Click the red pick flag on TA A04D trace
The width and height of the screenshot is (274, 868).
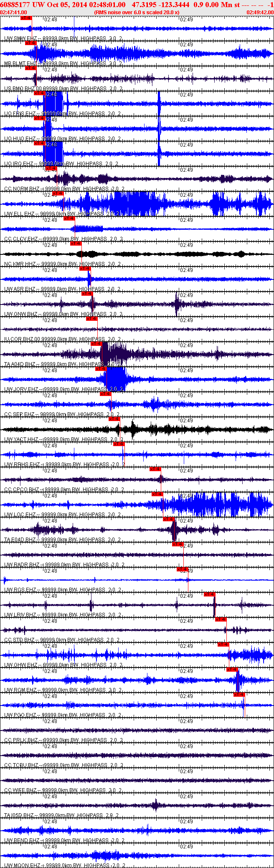click(96, 344)
